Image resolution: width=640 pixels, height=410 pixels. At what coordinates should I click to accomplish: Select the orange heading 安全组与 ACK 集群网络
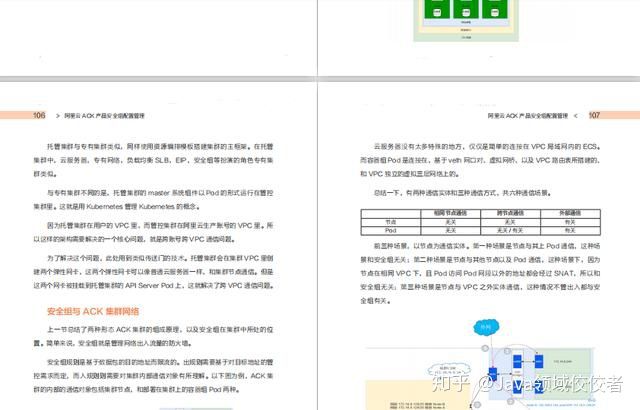(93, 311)
